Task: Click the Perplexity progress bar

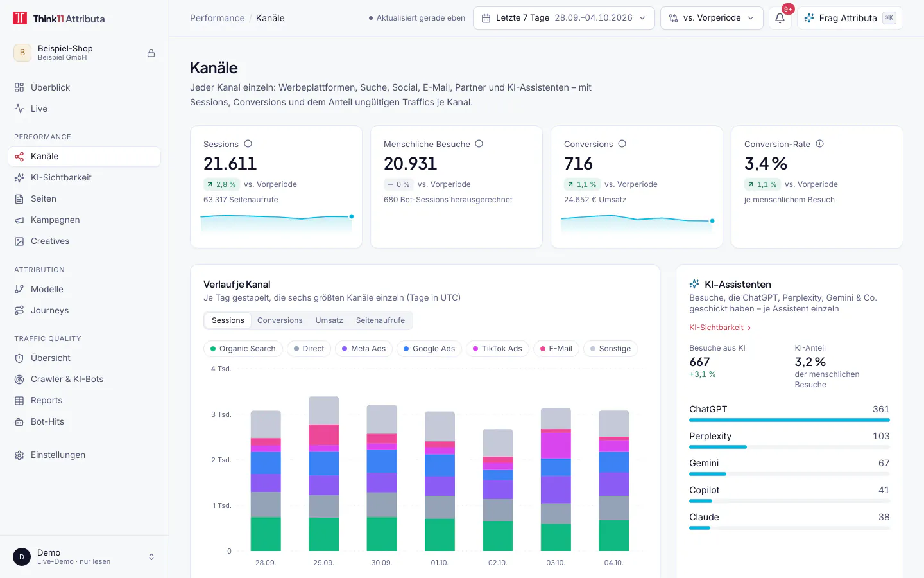Action: tap(789, 447)
